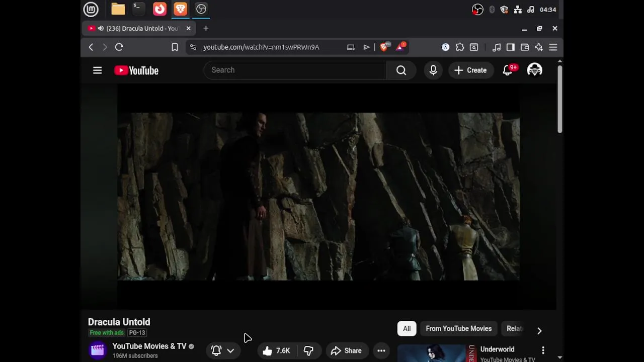Go to the YouTube home logo
The image size is (644, 362).
point(136,70)
